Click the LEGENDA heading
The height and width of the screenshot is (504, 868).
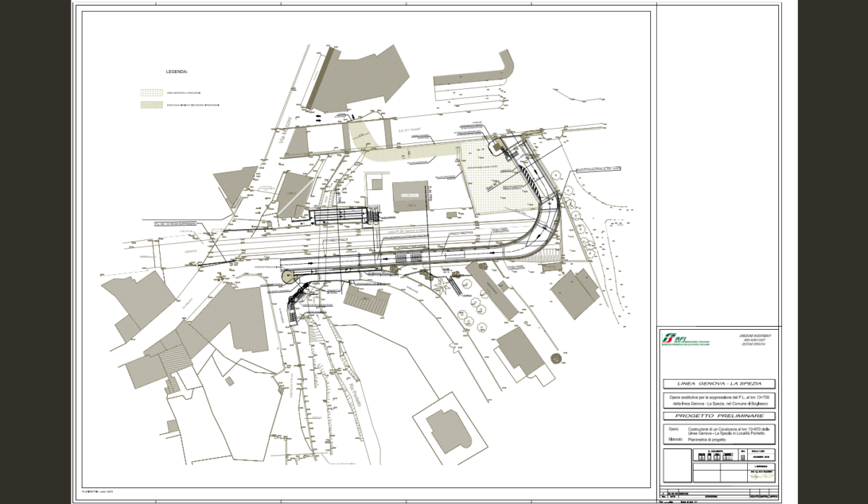coord(176,73)
